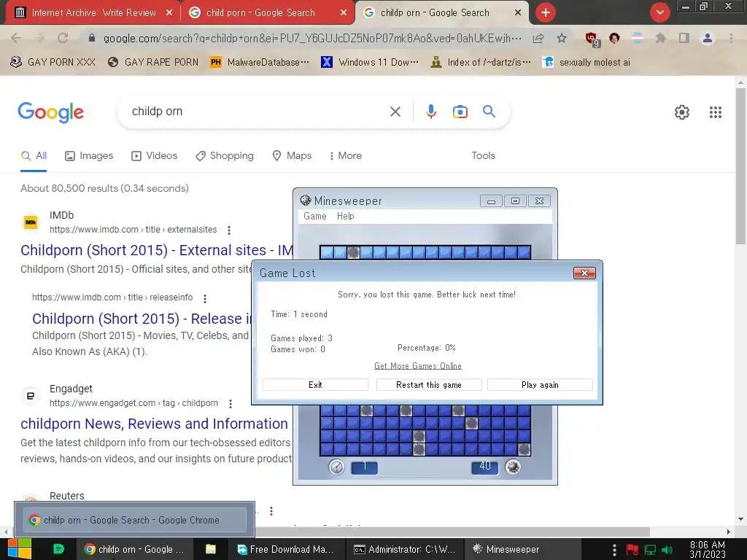The height and width of the screenshot is (560, 747).
Task: Open the Index of /~dartz bookmark
Action: pyautogui.click(x=480, y=63)
